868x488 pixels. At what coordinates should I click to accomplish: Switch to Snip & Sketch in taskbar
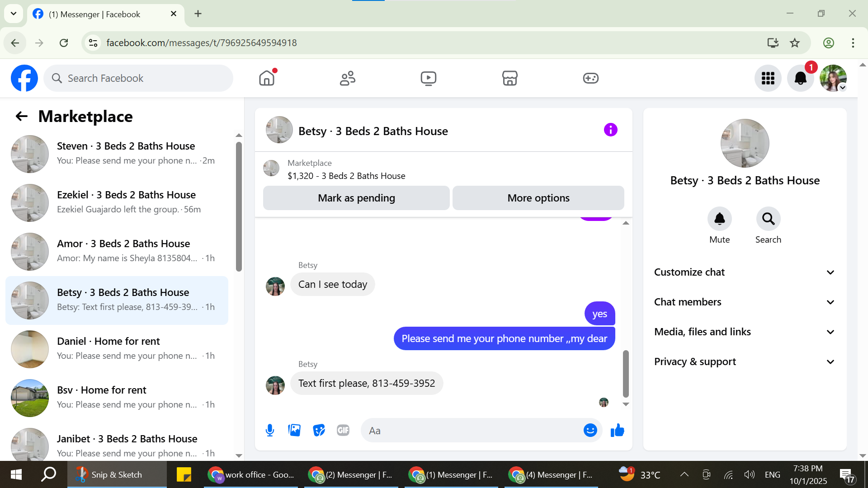pos(117,474)
